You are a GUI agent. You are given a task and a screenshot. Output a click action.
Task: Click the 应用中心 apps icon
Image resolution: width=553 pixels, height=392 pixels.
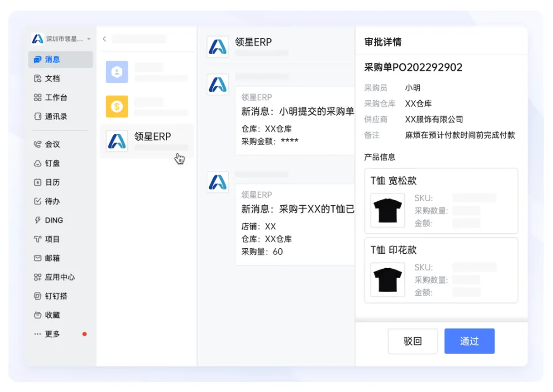[38, 277]
